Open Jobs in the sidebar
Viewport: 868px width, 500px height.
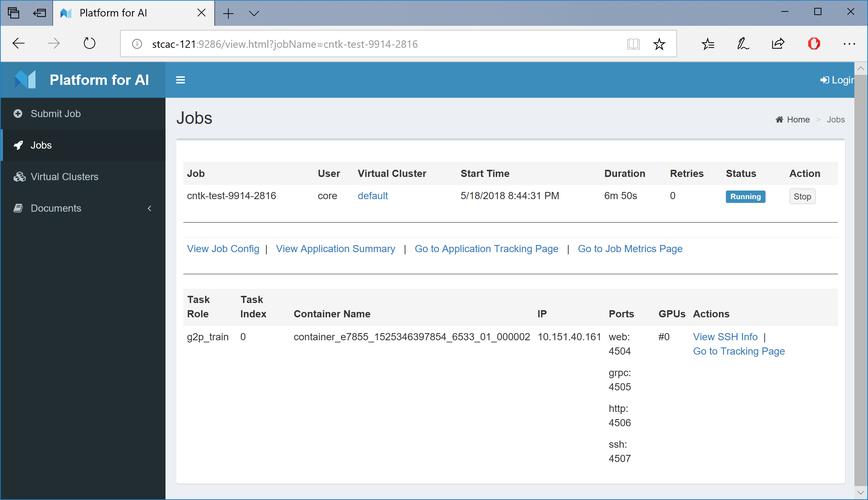pyautogui.click(x=83, y=145)
